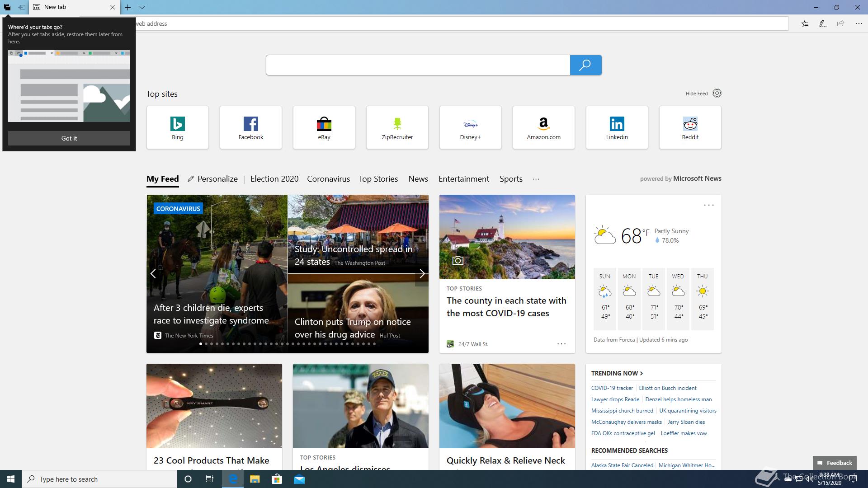Focus the Bing search input box
868x488 pixels.
pyautogui.click(x=418, y=65)
